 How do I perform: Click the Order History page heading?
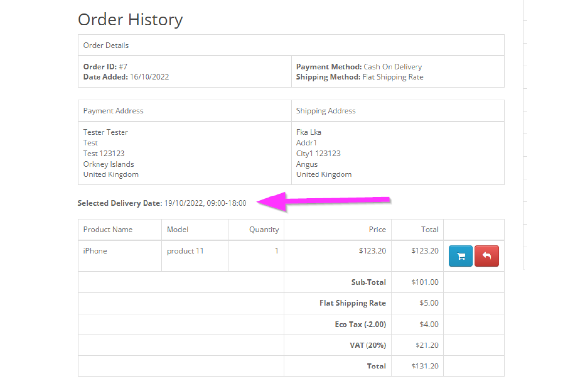[x=130, y=20]
